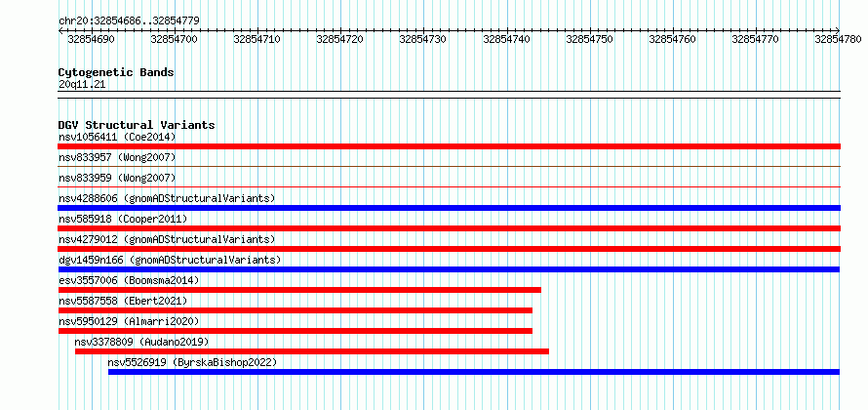Open variant nsv585918 (Cooper2011) label
Image resolution: width=868 pixels, height=410 pixels.
click(x=123, y=219)
